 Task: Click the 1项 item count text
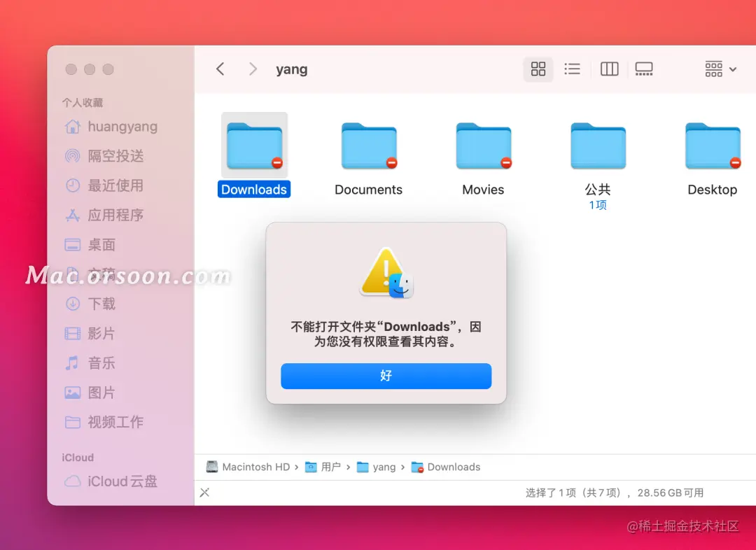(598, 205)
